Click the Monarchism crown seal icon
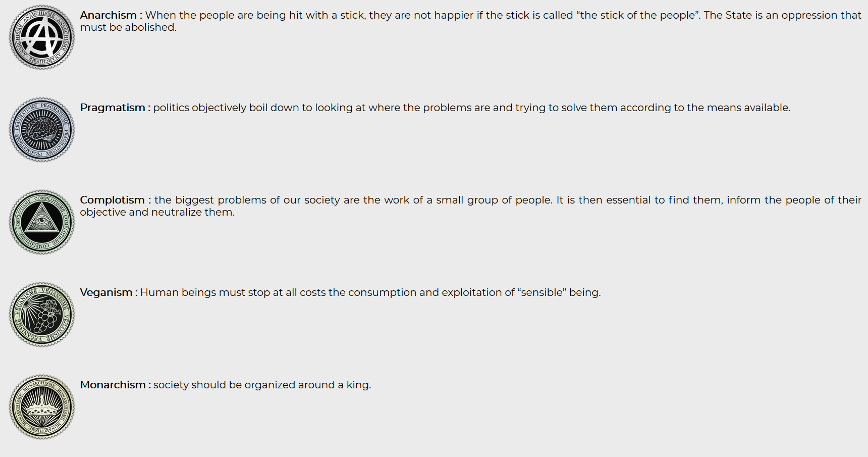 click(x=42, y=407)
